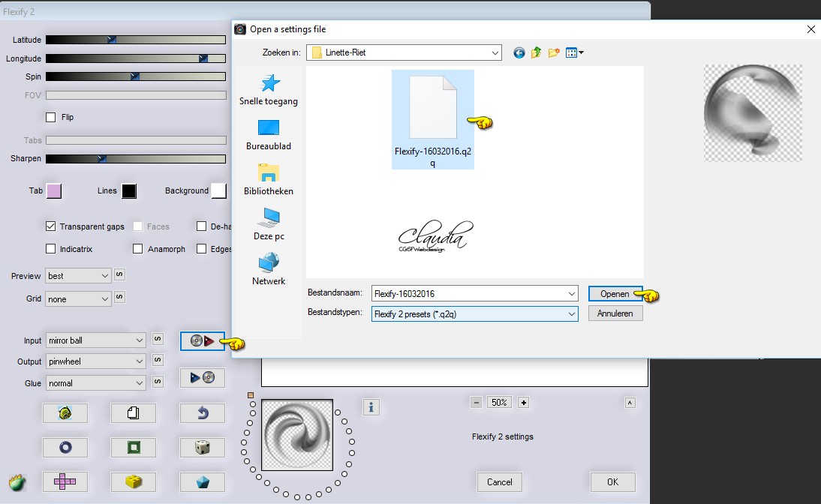The height and width of the screenshot is (504, 821).
Task: Create a new folder in the dialog
Action: pyautogui.click(x=554, y=52)
